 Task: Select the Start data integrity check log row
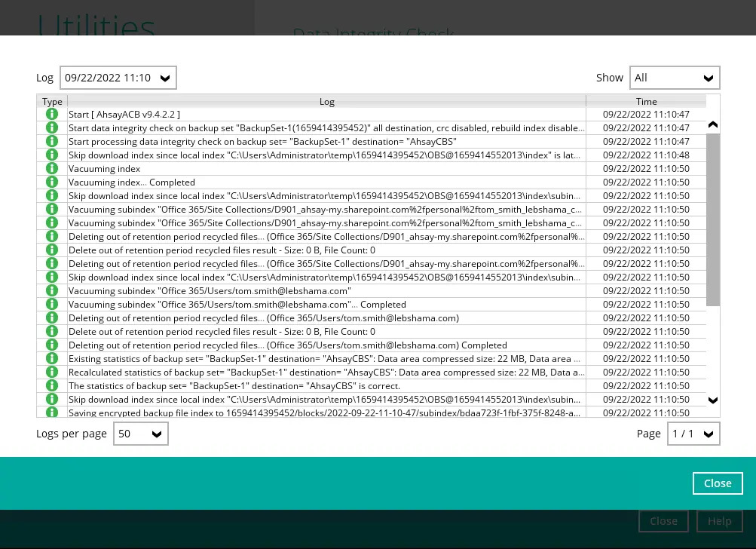pyautogui.click(x=326, y=128)
